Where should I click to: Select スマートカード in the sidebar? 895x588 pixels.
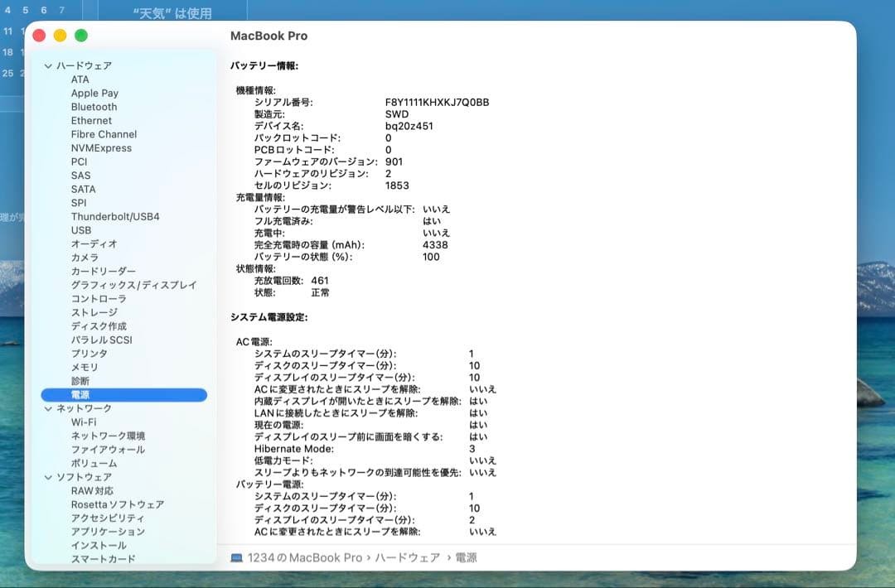(x=104, y=560)
